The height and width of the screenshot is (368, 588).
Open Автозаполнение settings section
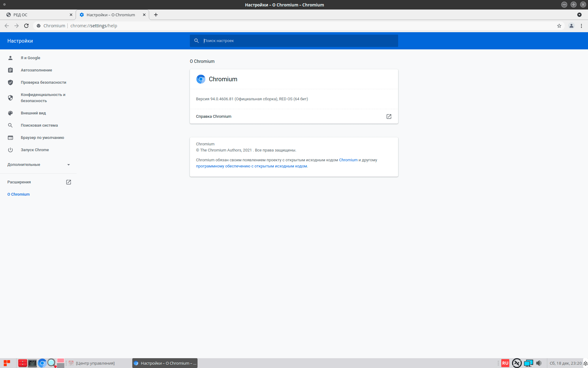(x=36, y=70)
